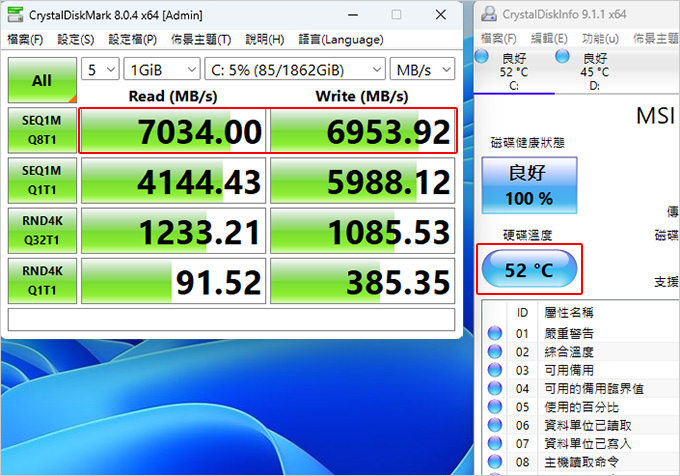Viewport: 680px width, 476px height.
Task: Select the D: drive tab at 45 °C
Action: tap(595, 72)
